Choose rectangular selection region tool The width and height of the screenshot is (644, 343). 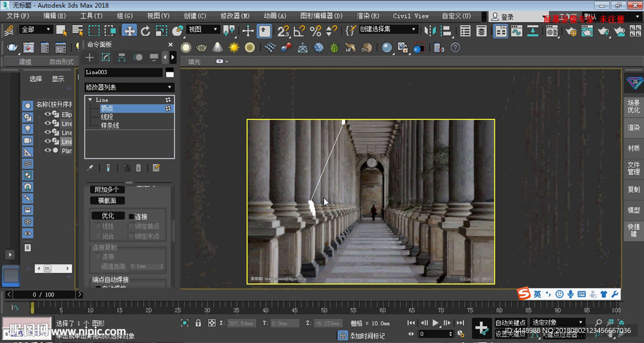[94, 31]
